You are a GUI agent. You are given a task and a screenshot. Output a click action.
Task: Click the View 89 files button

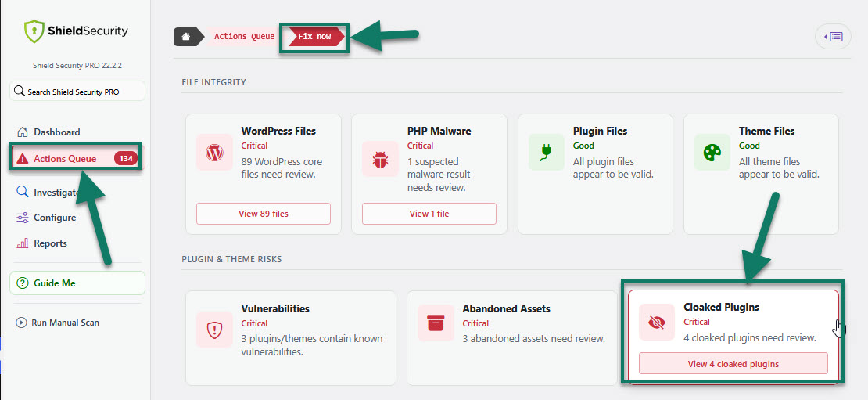click(x=264, y=213)
